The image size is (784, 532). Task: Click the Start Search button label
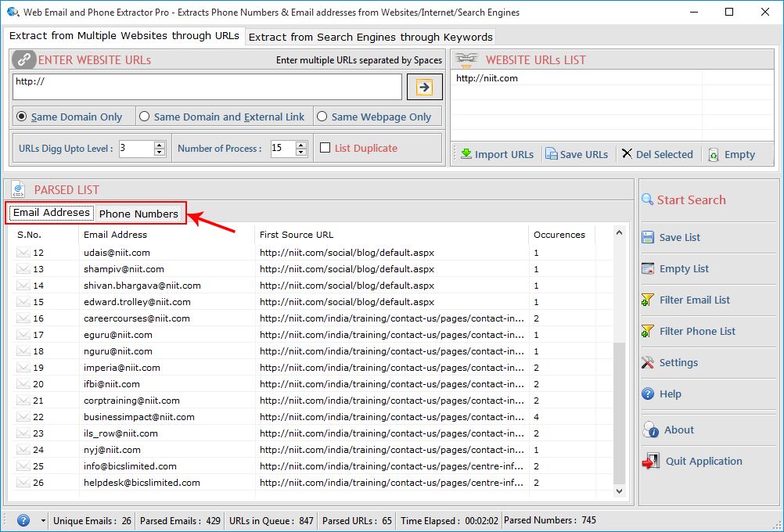(x=691, y=199)
